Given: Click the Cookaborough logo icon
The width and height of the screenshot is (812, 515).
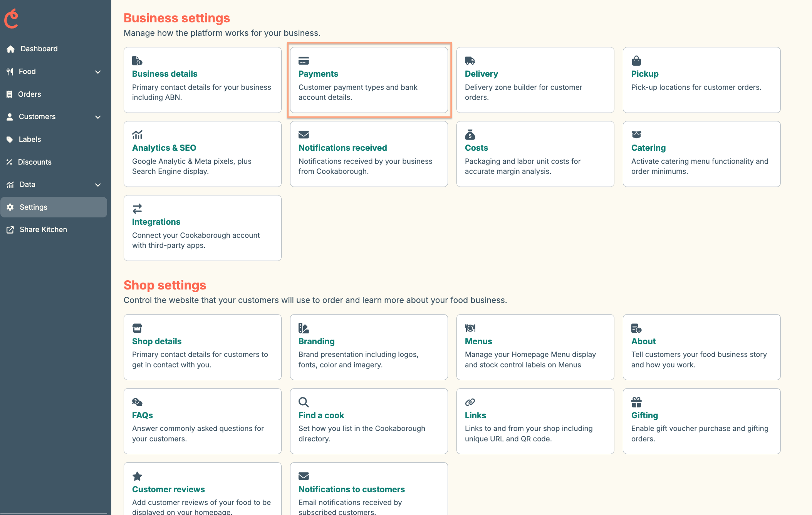Looking at the screenshot, I should click(11, 18).
